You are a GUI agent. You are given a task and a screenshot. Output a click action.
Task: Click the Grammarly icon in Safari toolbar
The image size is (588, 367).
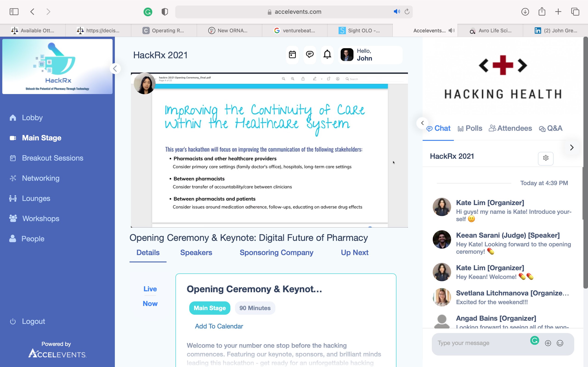(148, 12)
